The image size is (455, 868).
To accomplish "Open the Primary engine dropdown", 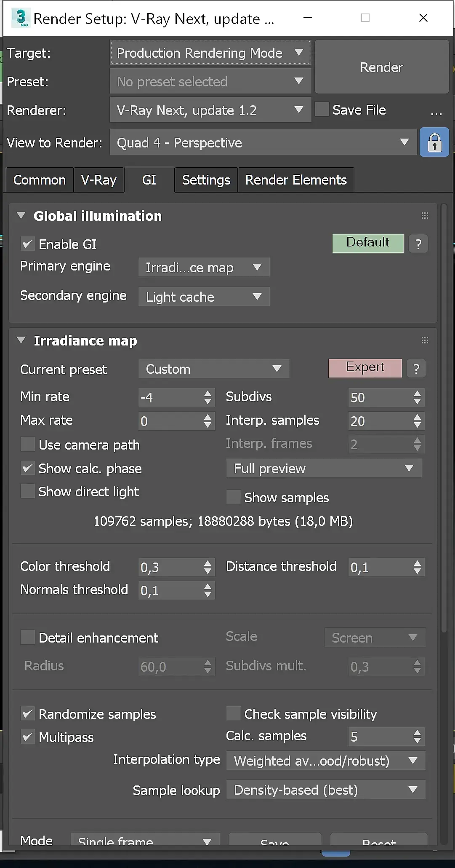I will tap(204, 267).
